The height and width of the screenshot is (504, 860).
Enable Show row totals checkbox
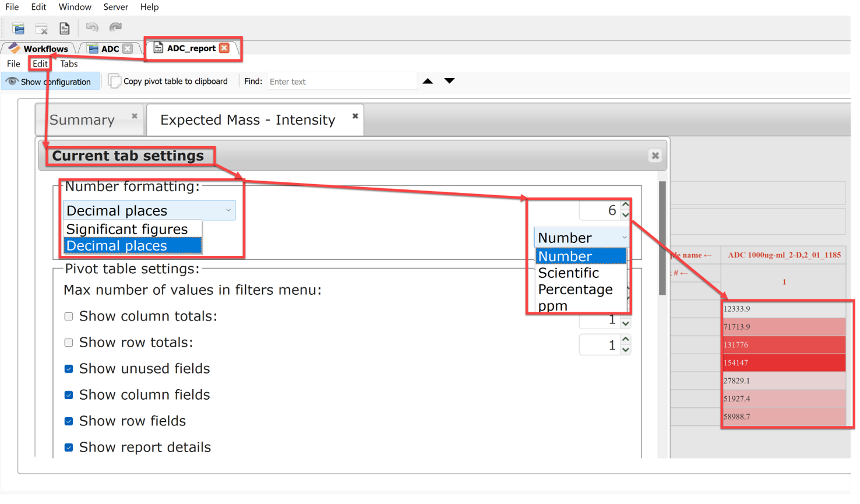69,343
